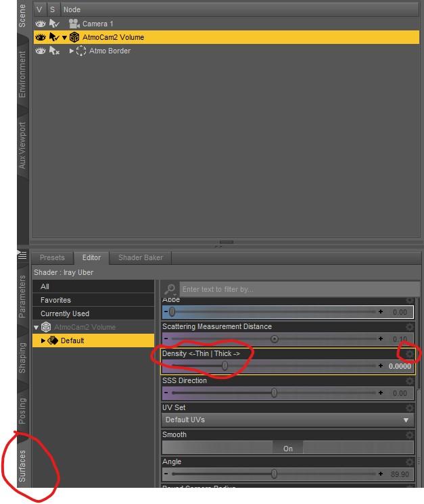
Task: Click the pane divider grip handle
Action: (227, 242)
